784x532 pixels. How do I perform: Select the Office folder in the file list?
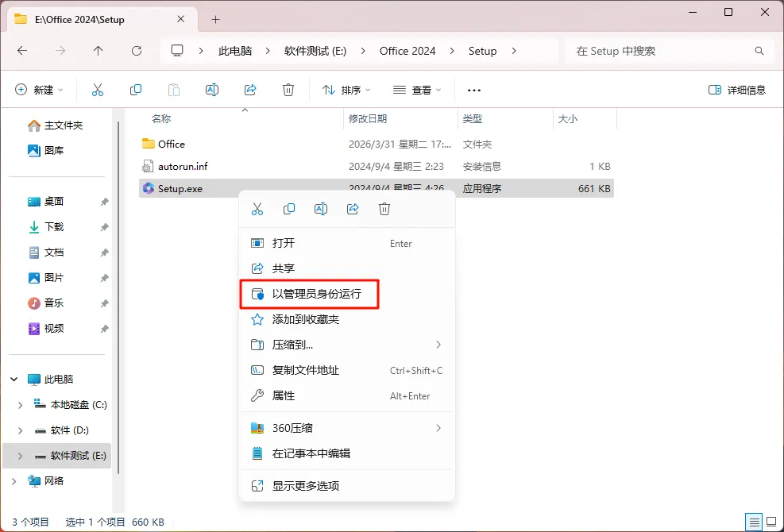pyautogui.click(x=377, y=144)
